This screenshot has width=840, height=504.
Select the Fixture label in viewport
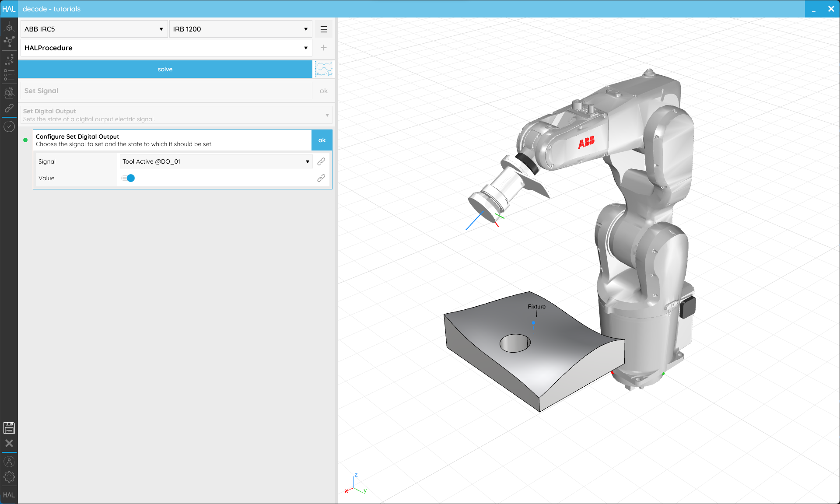point(536,307)
